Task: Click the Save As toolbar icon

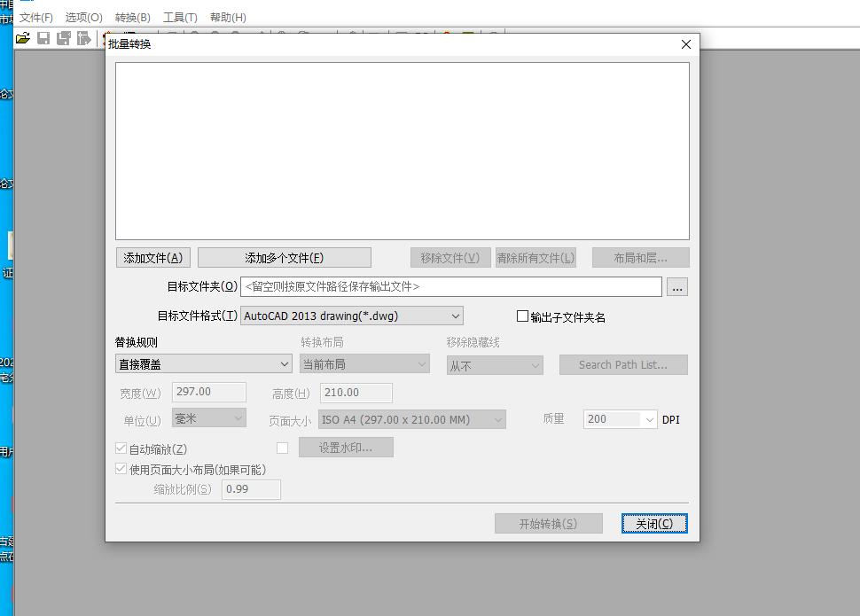Action: point(63,38)
